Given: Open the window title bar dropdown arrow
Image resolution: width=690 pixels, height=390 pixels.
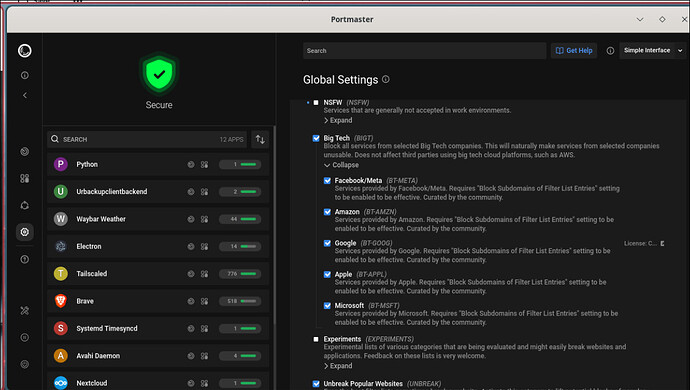Looking at the screenshot, I should click(x=640, y=19).
